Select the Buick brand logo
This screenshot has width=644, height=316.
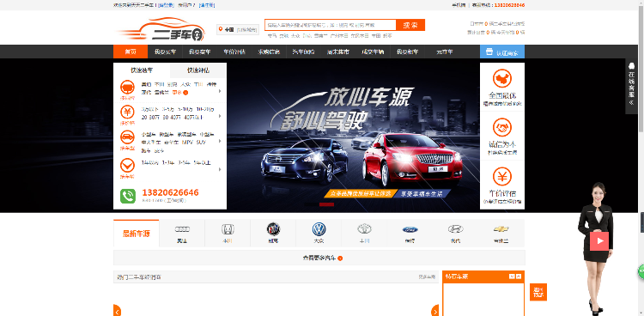coord(273,229)
